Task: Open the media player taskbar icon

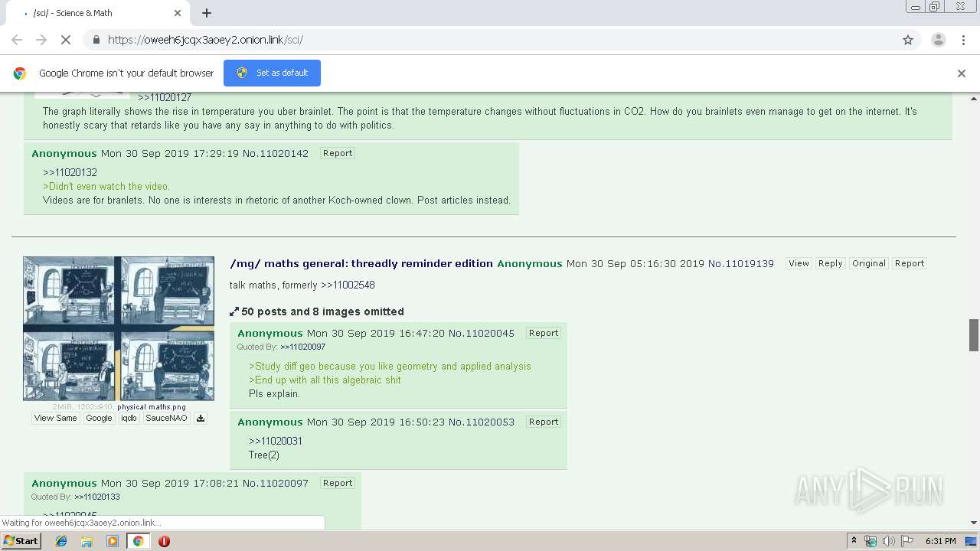Action: (113, 541)
